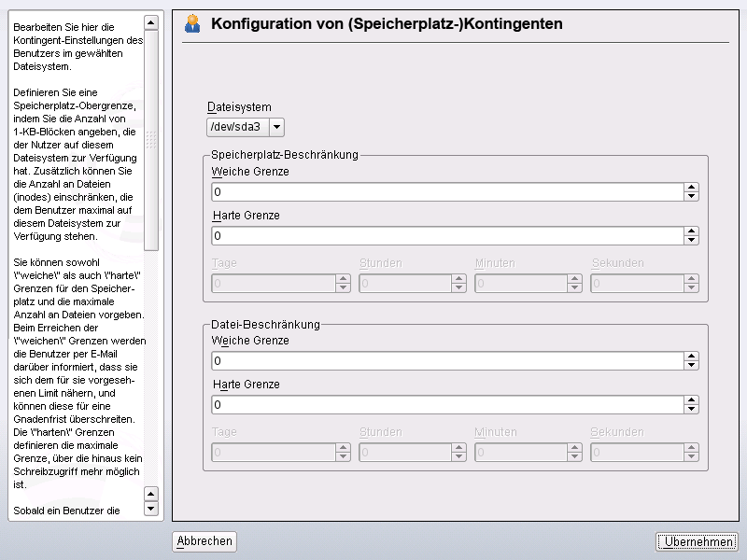Click the dialog heading text
Screen dimensions: 747x560
click(x=387, y=24)
